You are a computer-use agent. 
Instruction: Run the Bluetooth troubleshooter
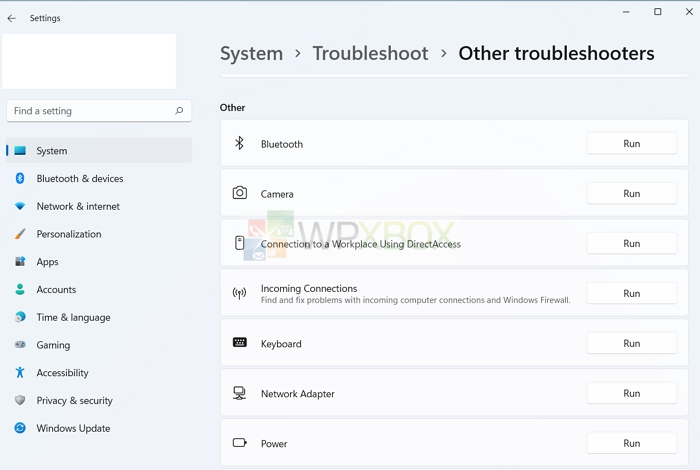coord(632,143)
